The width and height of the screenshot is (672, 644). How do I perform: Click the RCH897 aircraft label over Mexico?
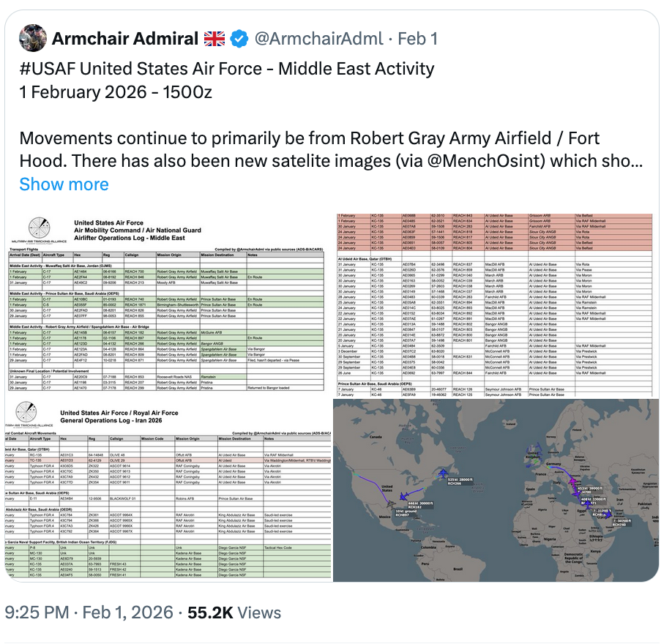[403, 515]
